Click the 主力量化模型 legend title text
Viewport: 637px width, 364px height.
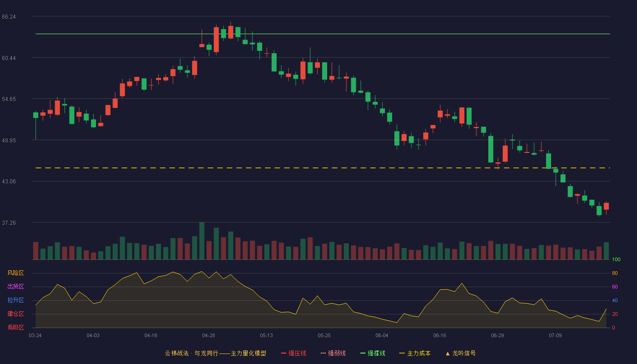[x=248, y=353]
